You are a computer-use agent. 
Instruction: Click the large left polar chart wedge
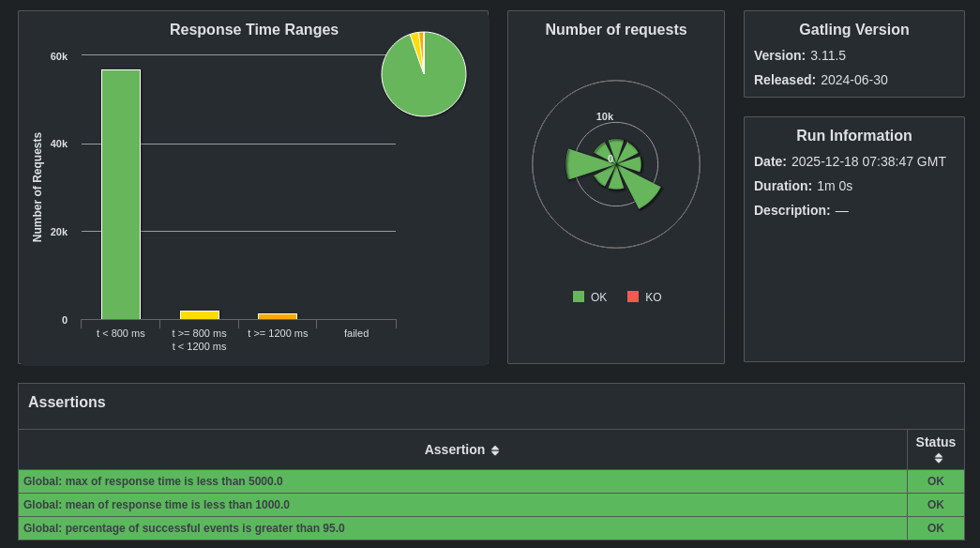[x=586, y=164]
